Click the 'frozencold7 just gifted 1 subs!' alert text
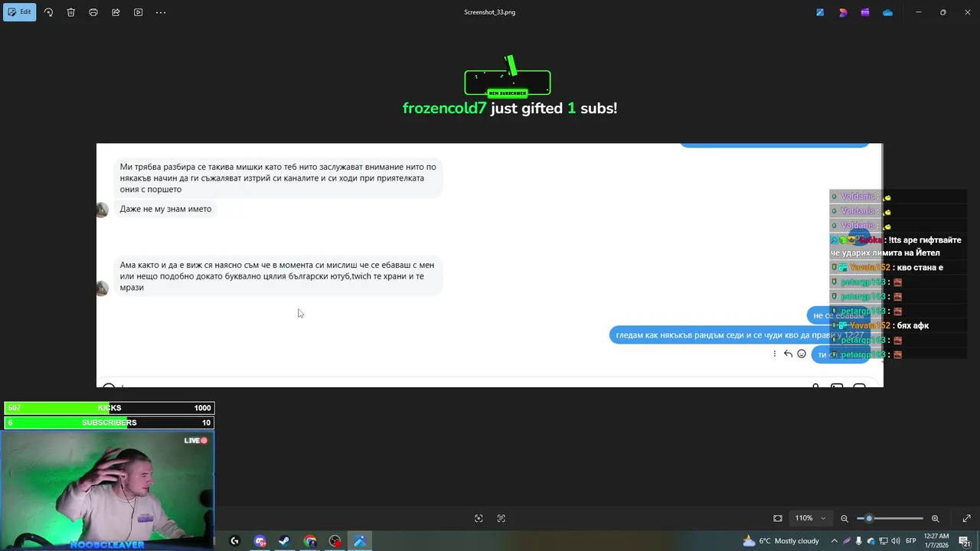 click(x=510, y=109)
